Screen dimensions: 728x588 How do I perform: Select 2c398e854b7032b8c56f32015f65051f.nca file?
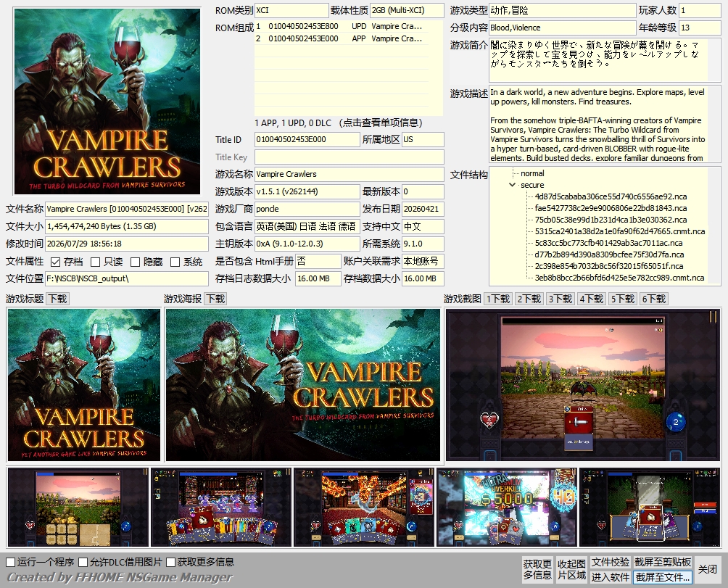point(608,266)
